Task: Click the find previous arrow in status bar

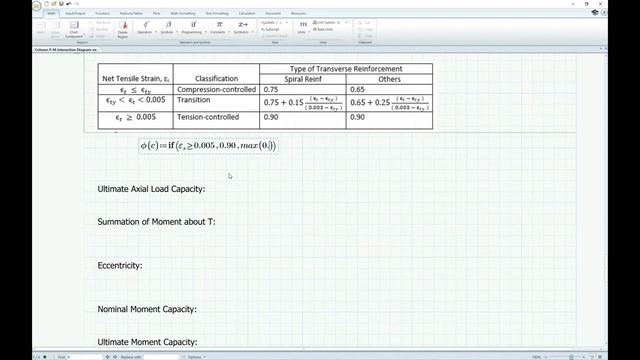Action: 107,357
